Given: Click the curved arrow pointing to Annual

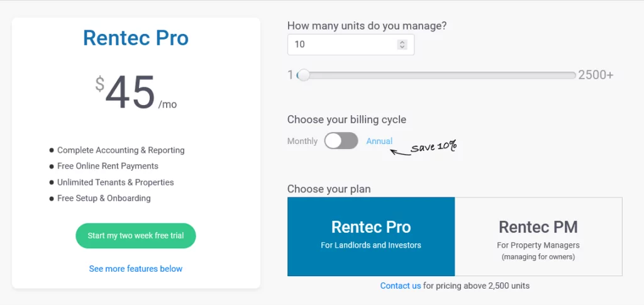Looking at the screenshot, I should pos(401,153).
